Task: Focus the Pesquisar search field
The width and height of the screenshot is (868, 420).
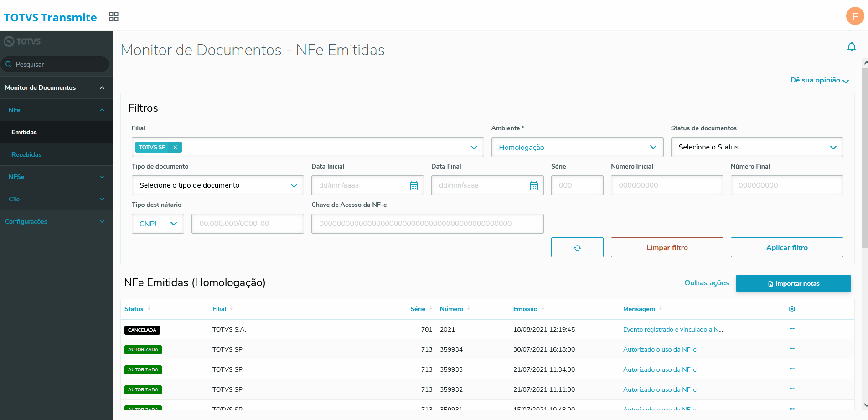Action: [x=55, y=64]
